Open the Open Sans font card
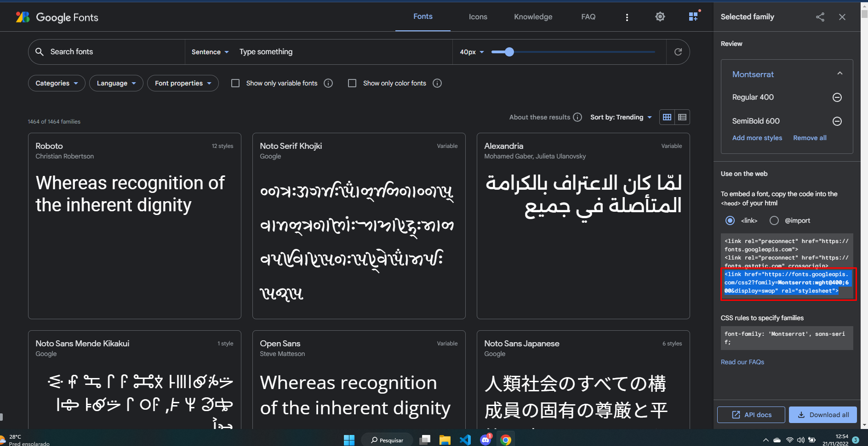This screenshot has width=868, height=446. tap(359, 380)
